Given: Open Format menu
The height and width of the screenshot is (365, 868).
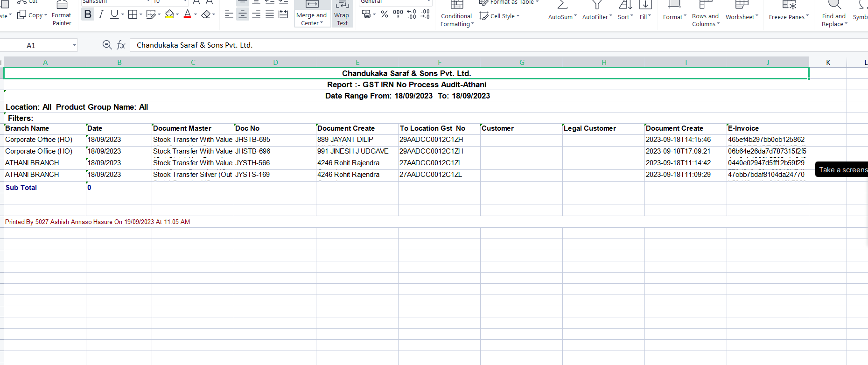Looking at the screenshot, I should (x=674, y=11).
